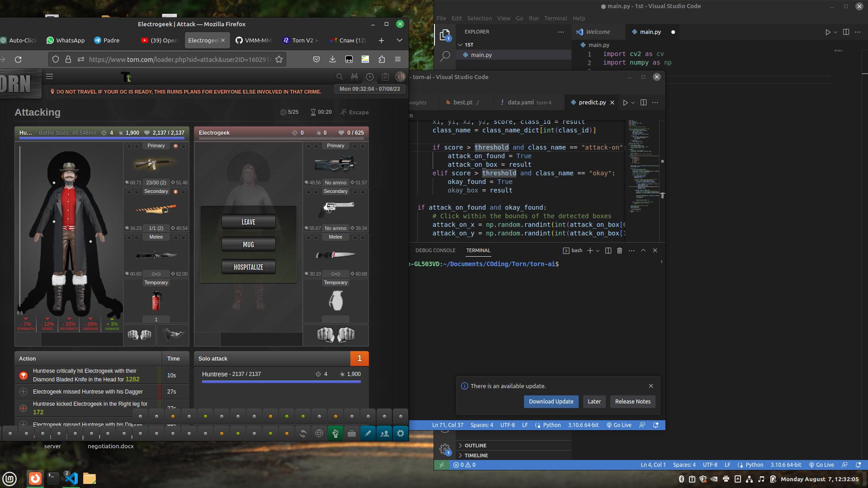Open new terminal profile dropdown

[598, 250]
